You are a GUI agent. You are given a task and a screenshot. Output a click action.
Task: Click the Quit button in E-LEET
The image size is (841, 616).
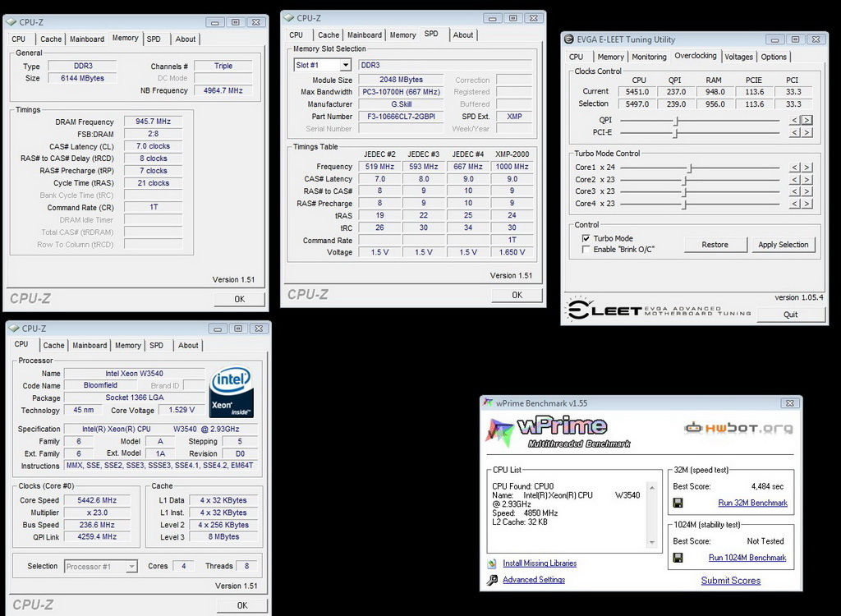coord(791,315)
